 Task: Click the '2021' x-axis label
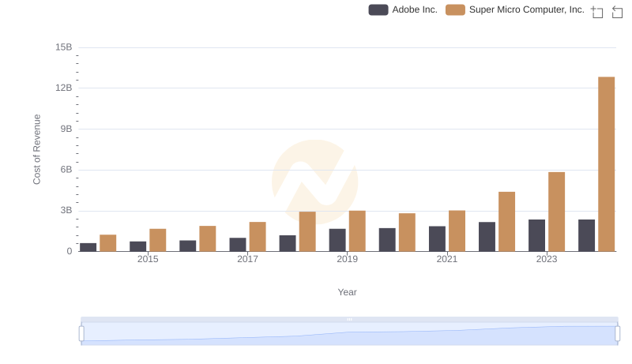(x=446, y=259)
